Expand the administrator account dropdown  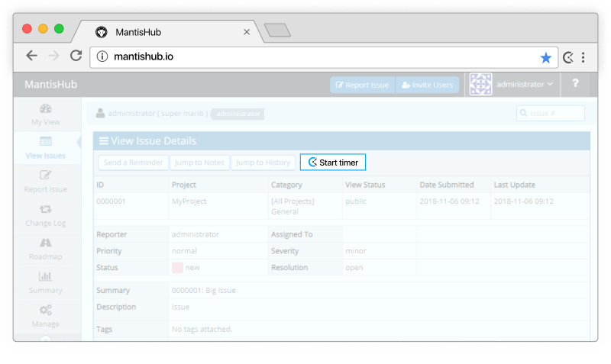coord(525,84)
